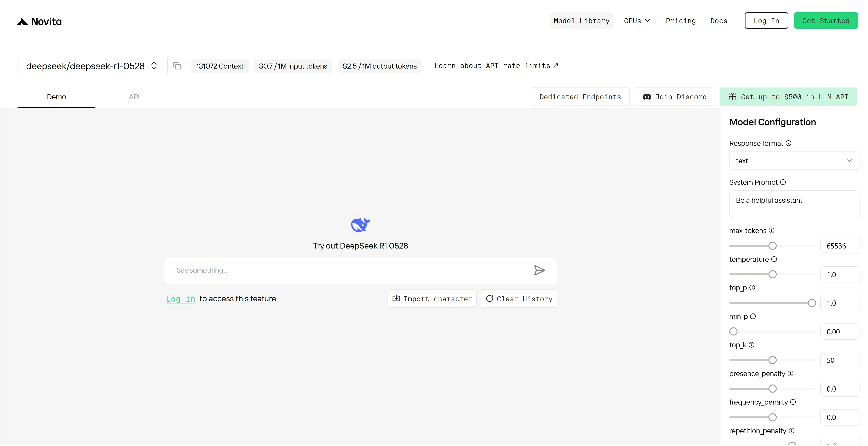Image resolution: width=868 pixels, height=446 pixels.
Task: Click the $2.5 / 1M output tokens badge
Action: pyautogui.click(x=380, y=66)
